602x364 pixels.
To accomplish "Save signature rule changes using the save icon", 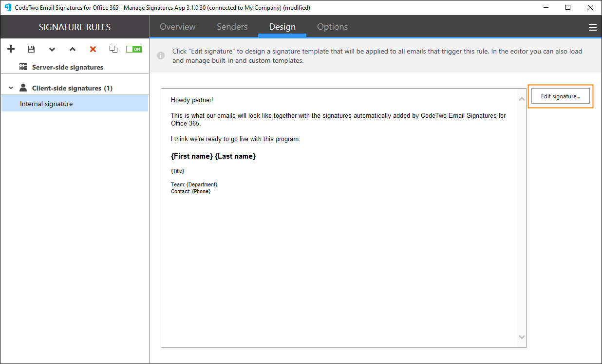I will tap(31, 49).
